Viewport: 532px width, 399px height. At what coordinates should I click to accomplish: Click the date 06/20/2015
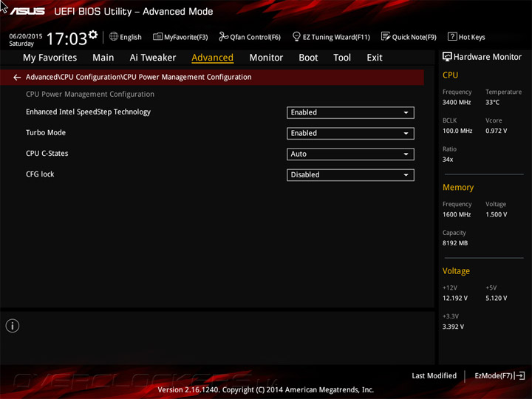pyautogui.click(x=26, y=36)
